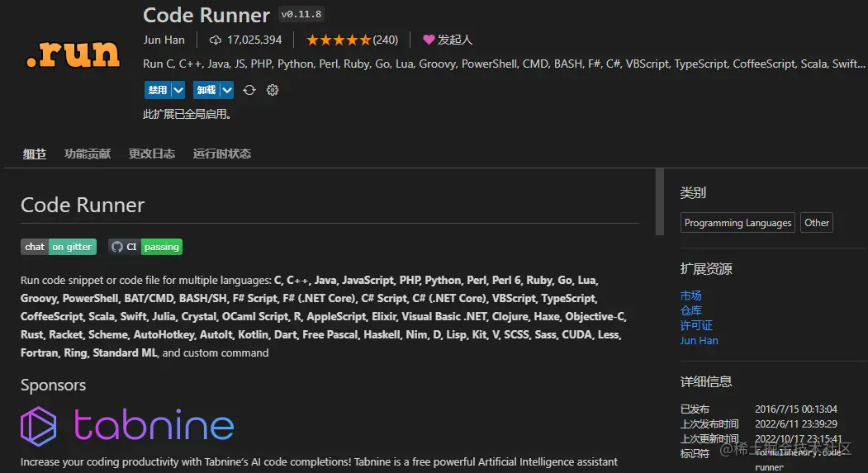This screenshot has height=473, width=868.
Task: Select the Other category tag
Action: tap(817, 223)
